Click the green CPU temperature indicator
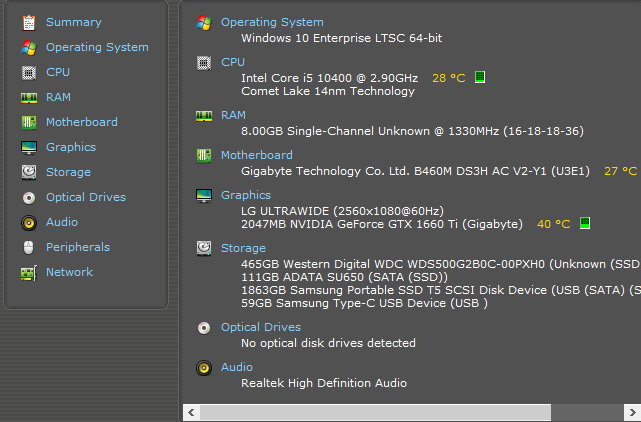 [480, 78]
